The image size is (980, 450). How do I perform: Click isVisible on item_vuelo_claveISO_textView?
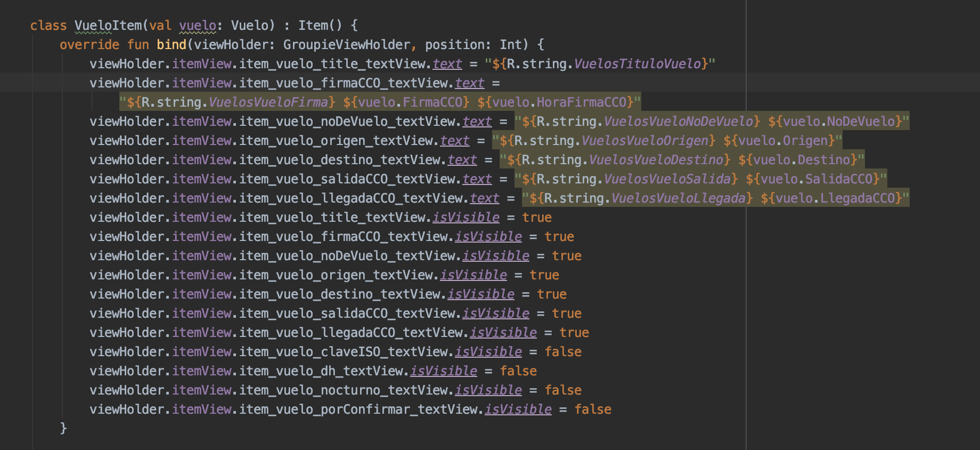(488, 352)
